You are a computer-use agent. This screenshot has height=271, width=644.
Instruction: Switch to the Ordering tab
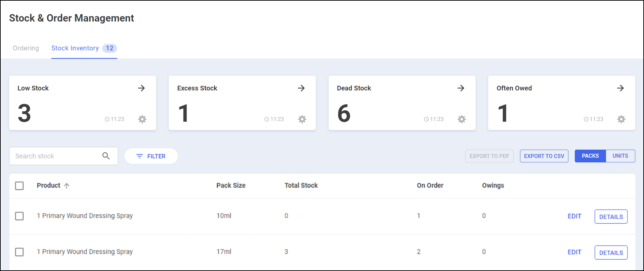[x=26, y=48]
